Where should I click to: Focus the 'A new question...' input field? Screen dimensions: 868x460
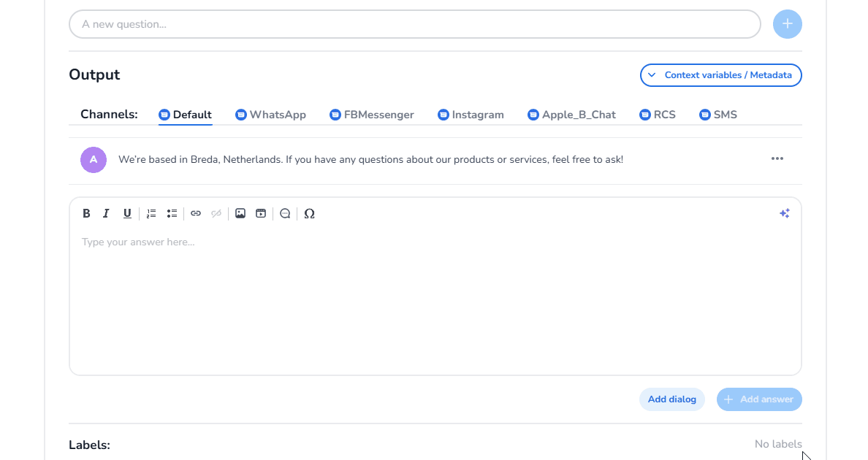pyautogui.click(x=414, y=24)
